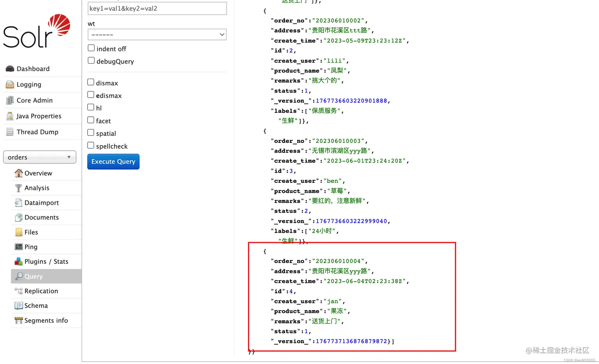This screenshot has height=364, width=599.
Task: Click the Thread Dump icon
Action: (10, 132)
